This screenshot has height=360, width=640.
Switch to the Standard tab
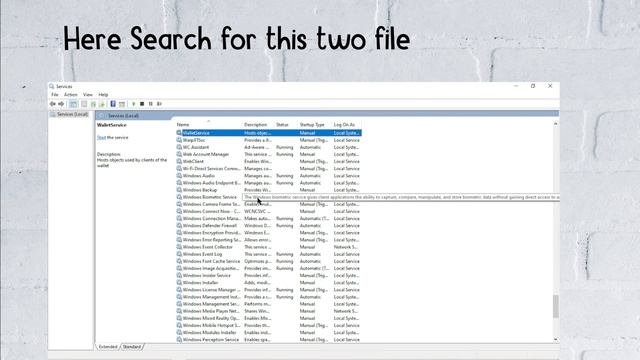132,347
